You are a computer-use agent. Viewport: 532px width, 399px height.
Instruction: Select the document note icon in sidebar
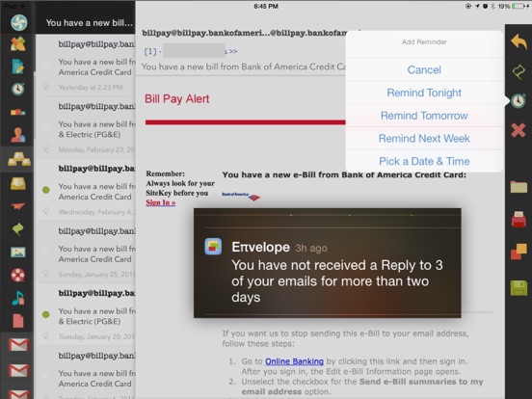17,66
